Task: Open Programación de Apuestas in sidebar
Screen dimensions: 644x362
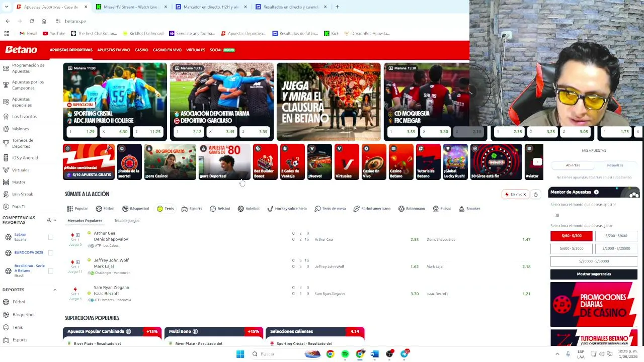Action: 28,68
